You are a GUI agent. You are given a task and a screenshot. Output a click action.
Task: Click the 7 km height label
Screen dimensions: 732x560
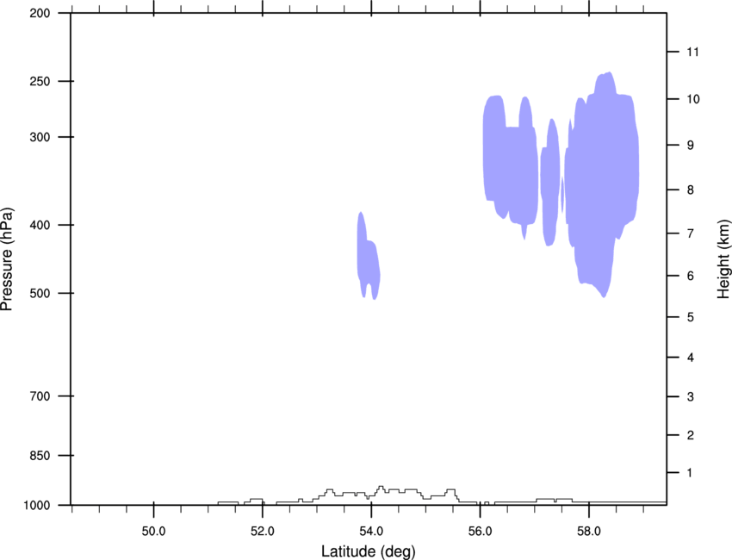coord(691,233)
